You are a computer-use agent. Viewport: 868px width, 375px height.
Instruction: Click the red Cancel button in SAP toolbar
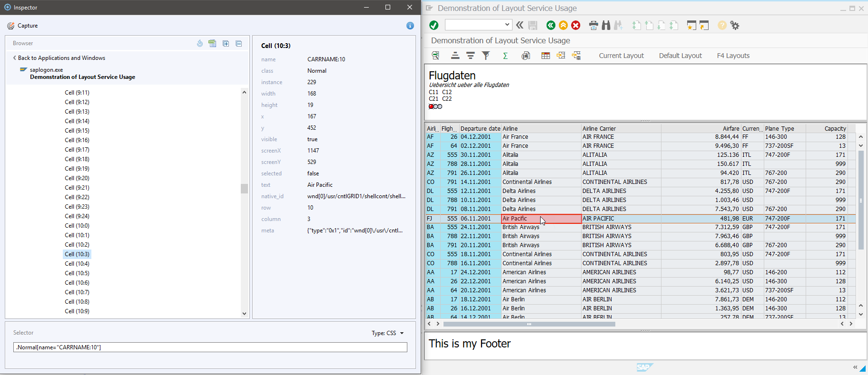(576, 25)
